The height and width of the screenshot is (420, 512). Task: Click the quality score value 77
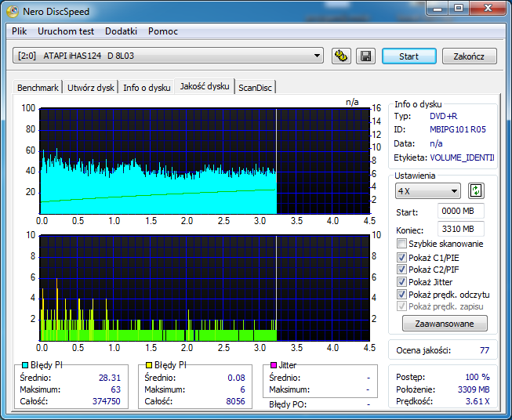click(x=485, y=350)
